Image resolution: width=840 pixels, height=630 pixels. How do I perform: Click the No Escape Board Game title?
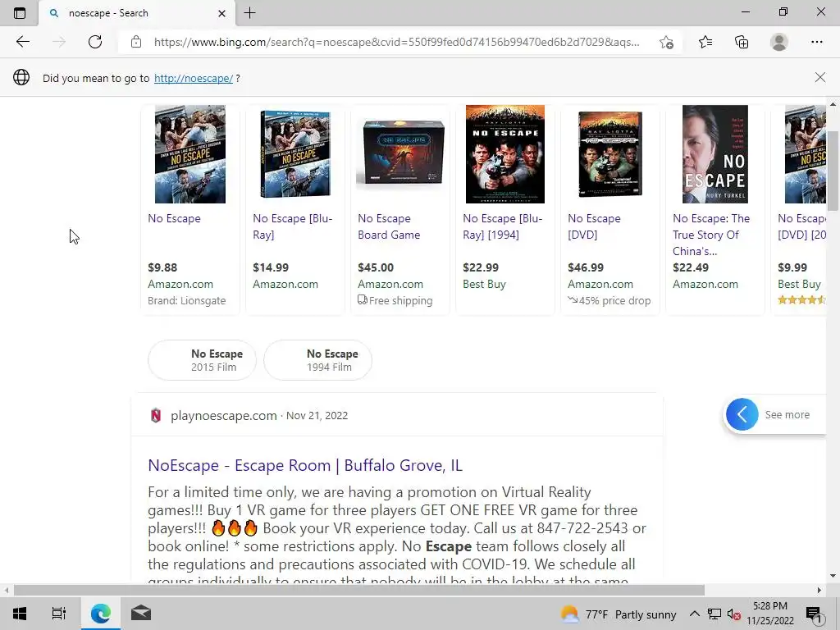(x=389, y=226)
